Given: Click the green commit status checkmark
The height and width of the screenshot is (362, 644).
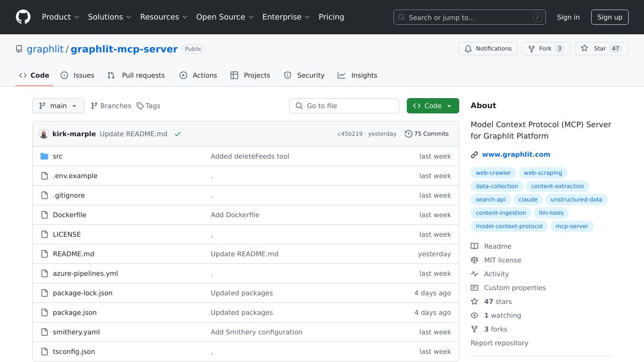Looking at the screenshot, I should click(x=178, y=134).
